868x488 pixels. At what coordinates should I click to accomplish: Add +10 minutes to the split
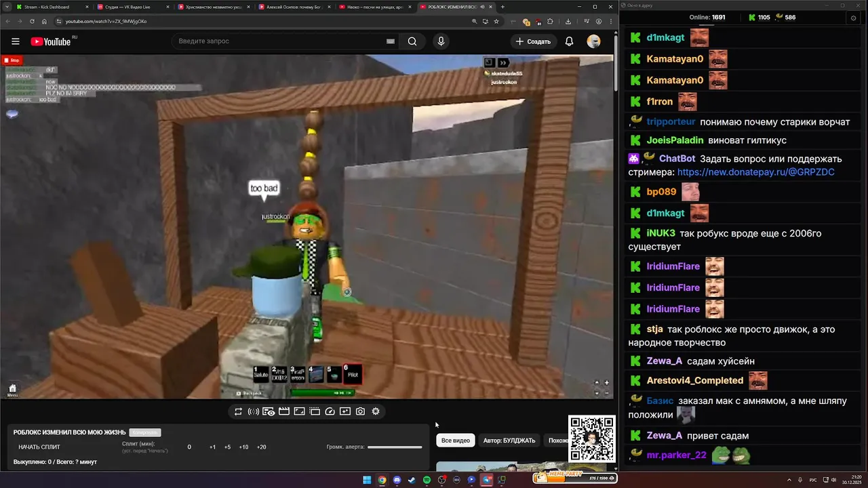coord(243,447)
